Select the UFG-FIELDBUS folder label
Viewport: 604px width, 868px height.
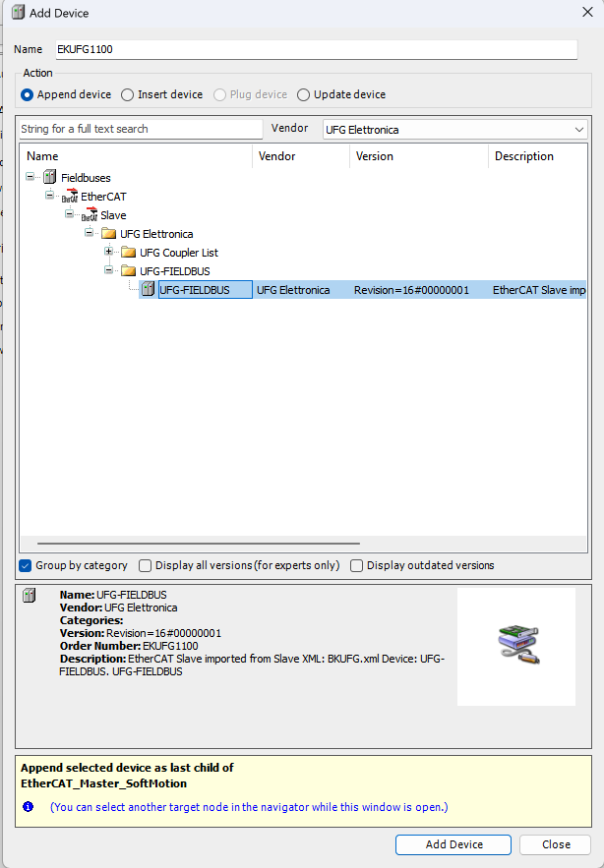click(x=175, y=272)
